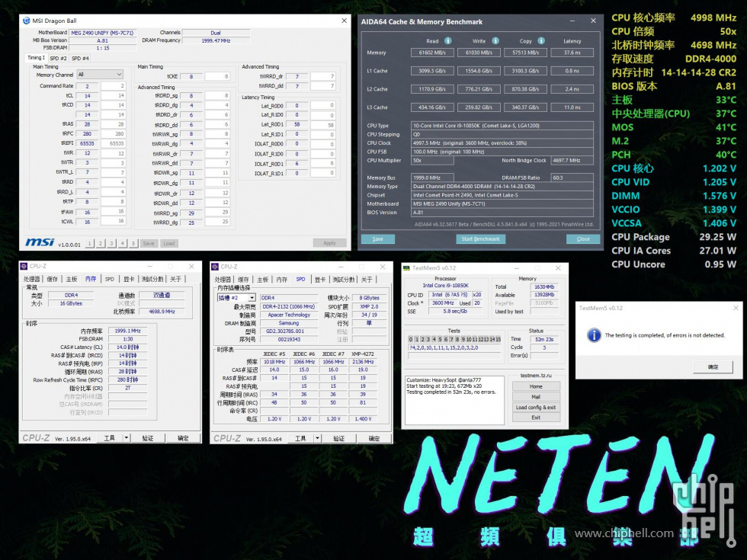
Task: Click Load config & exit in TestMem5
Action: (x=536, y=408)
